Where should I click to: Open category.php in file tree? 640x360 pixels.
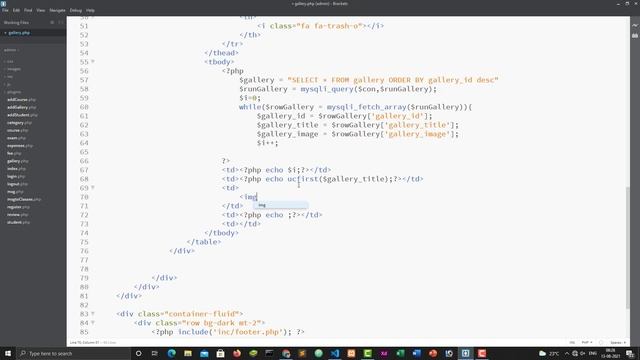click(x=19, y=123)
